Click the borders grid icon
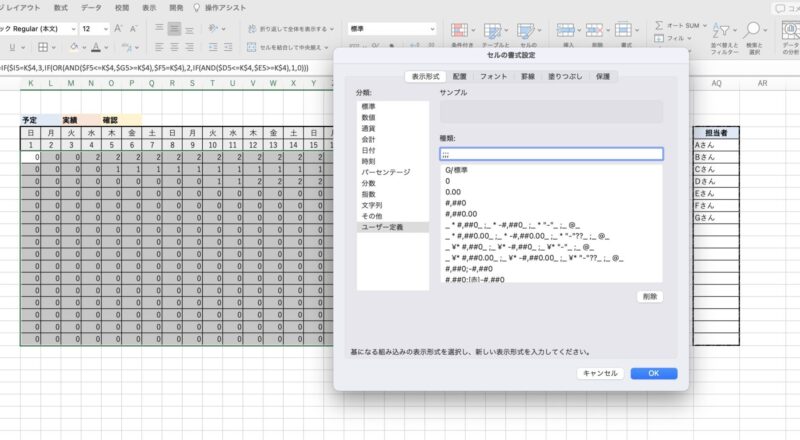800x440 pixels. tap(43, 47)
